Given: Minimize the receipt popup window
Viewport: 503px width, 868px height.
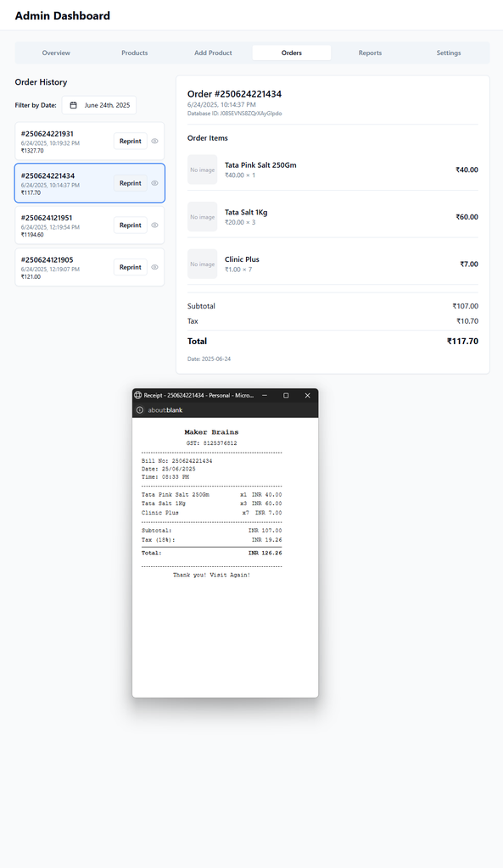Looking at the screenshot, I should pyautogui.click(x=265, y=395).
